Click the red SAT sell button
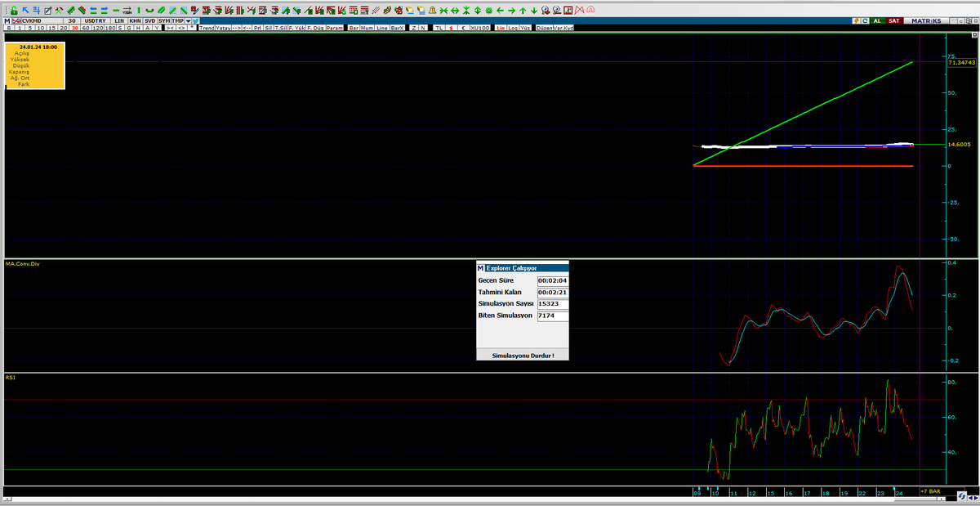The width and height of the screenshot is (980, 506). [894, 21]
